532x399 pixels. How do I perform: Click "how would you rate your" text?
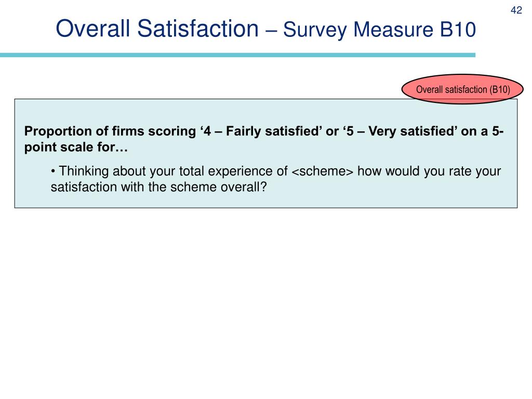(429, 171)
